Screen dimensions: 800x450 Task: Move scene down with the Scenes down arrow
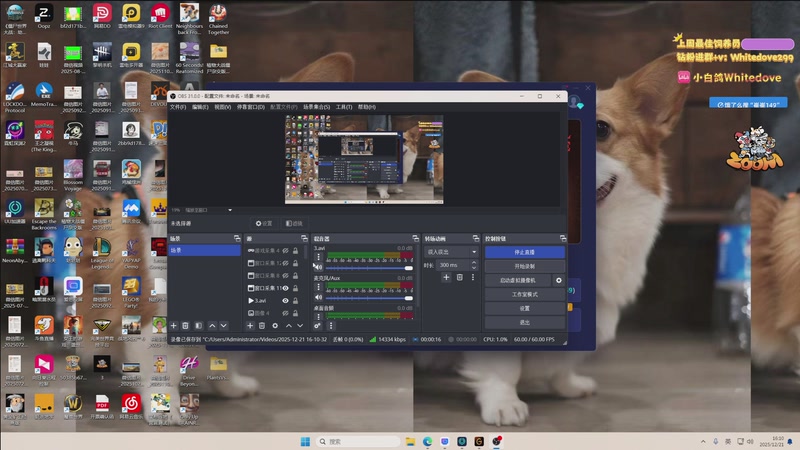point(223,326)
